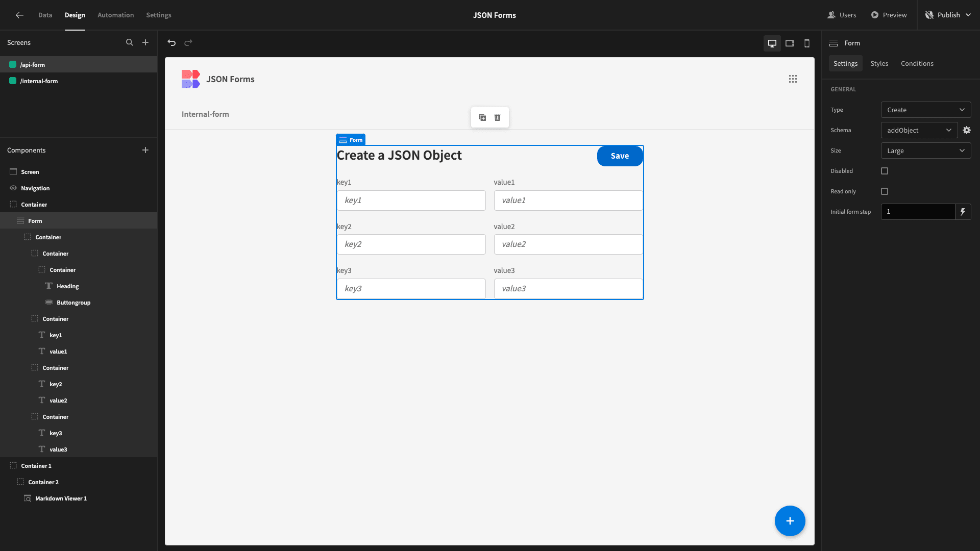Select the /internal-form screen
980x551 pixels.
79,81
